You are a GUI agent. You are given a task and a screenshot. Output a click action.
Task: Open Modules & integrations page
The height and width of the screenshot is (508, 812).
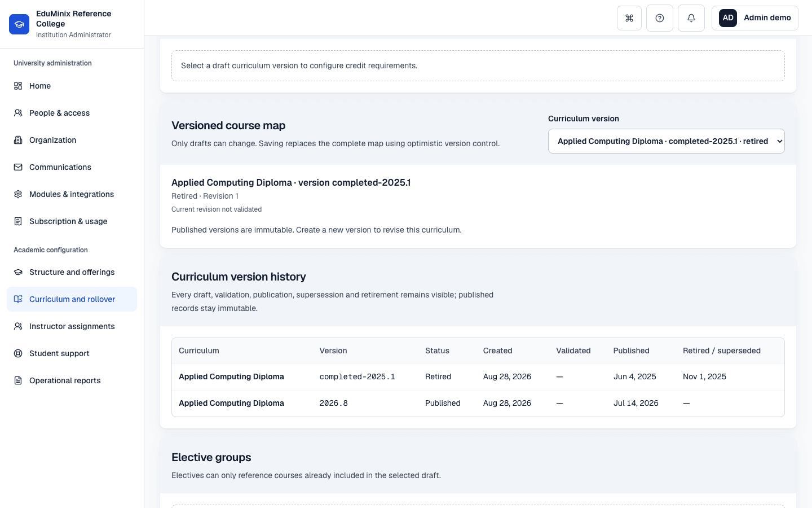click(x=72, y=194)
